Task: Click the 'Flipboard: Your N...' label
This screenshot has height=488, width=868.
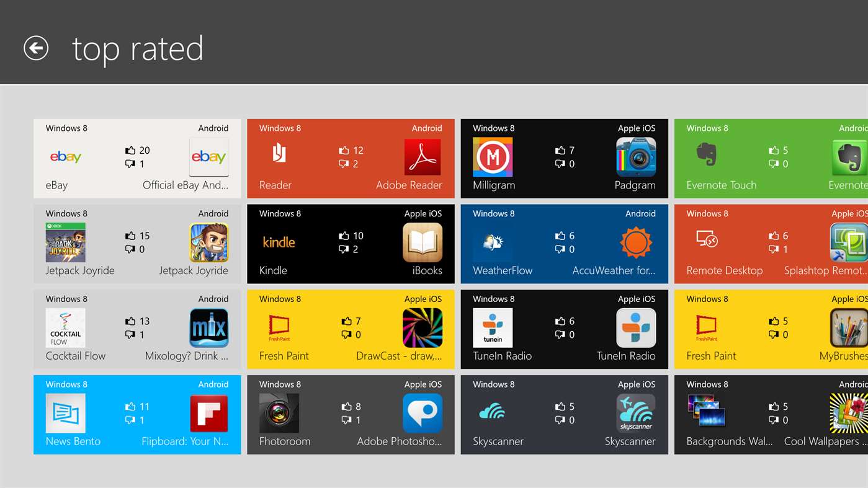Action: 185,441
